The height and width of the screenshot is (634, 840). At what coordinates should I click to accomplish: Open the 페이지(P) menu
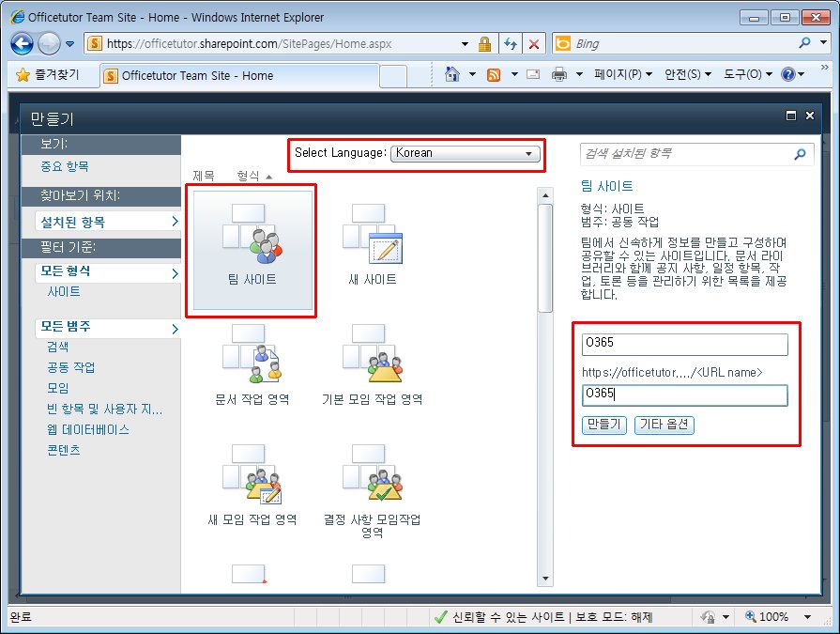tap(623, 74)
